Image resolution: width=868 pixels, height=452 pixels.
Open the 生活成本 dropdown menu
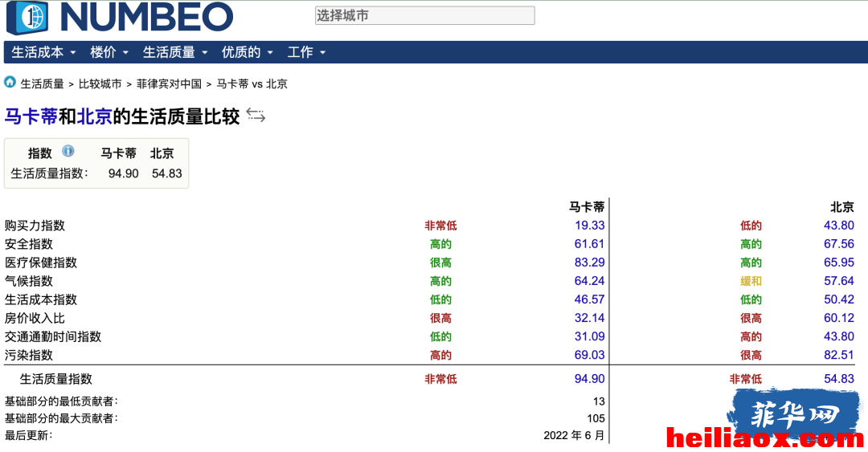click(x=43, y=52)
